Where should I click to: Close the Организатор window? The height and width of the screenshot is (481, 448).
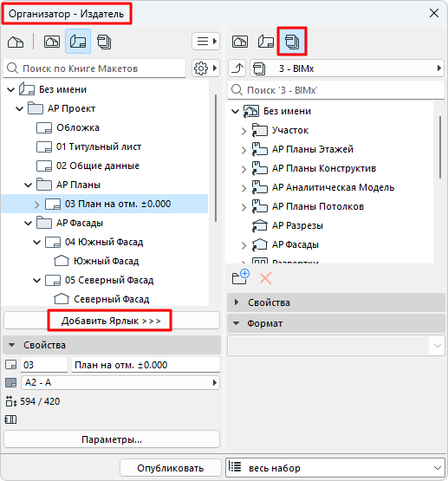click(434, 13)
